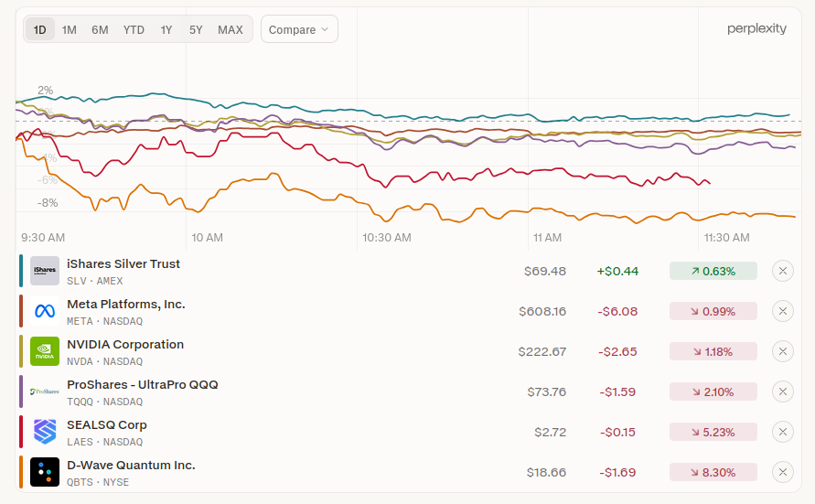Screen dimensions: 815x504
Task: Click the 10:30 AM axis label
Action: [387, 238]
